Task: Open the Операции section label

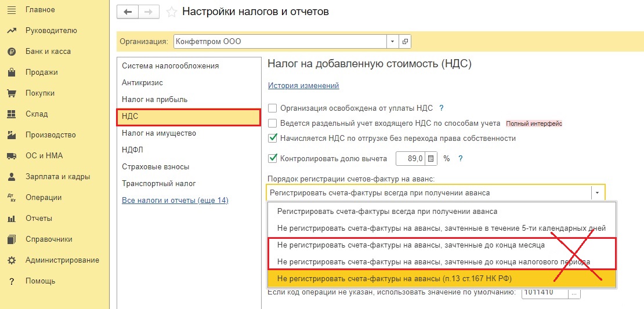Action: [44, 197]
